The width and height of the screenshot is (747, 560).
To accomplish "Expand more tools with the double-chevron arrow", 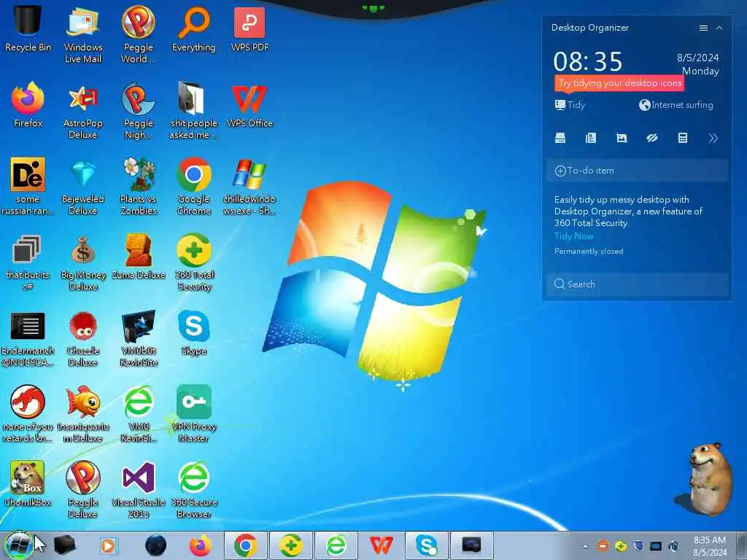I will click(x=713, y=138).
